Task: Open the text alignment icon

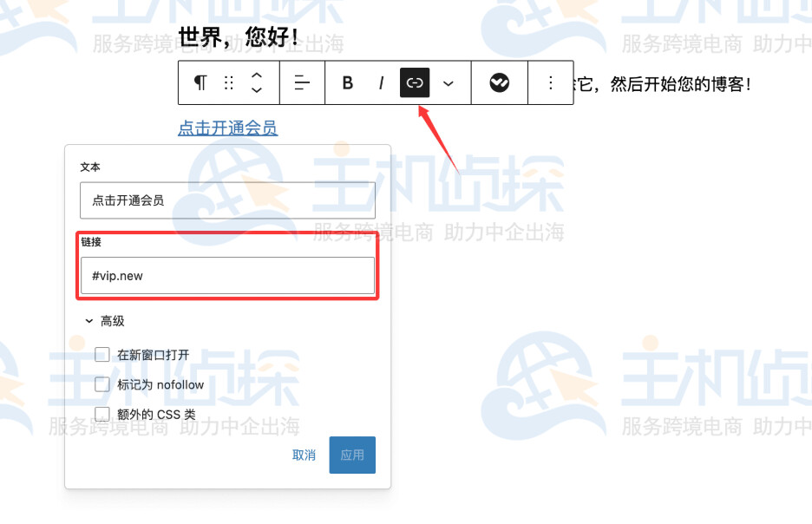Action: tap(301, 82)
